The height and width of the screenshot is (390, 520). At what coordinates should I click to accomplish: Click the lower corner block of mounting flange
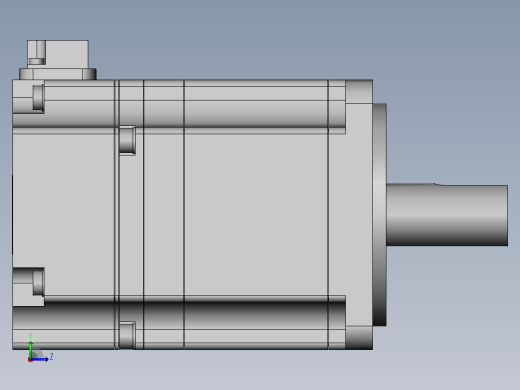coord(359,337)
